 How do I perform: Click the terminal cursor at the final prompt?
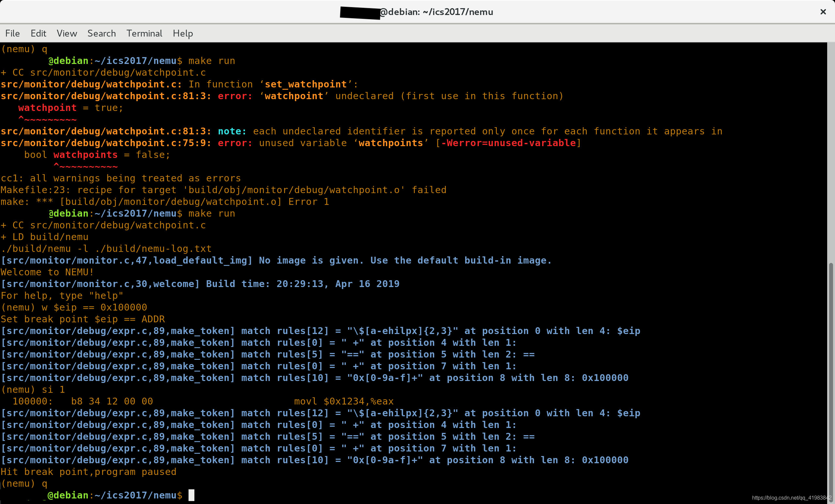[191, 495]
